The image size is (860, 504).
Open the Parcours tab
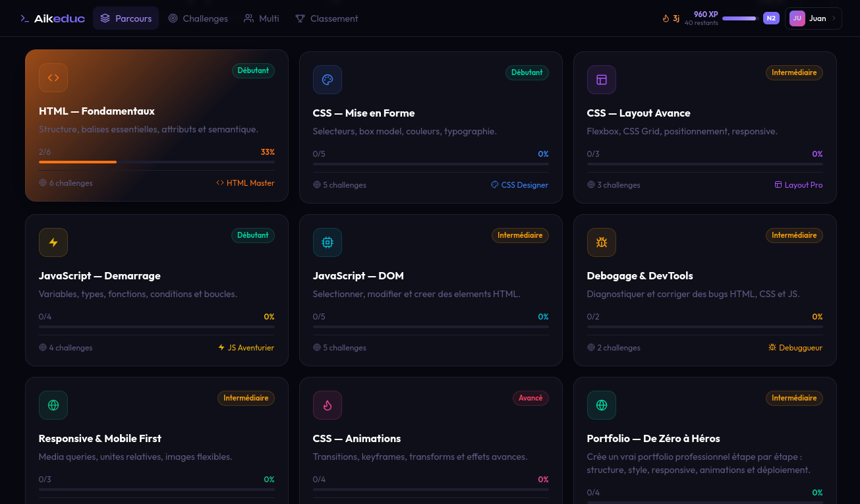point(126,18)
